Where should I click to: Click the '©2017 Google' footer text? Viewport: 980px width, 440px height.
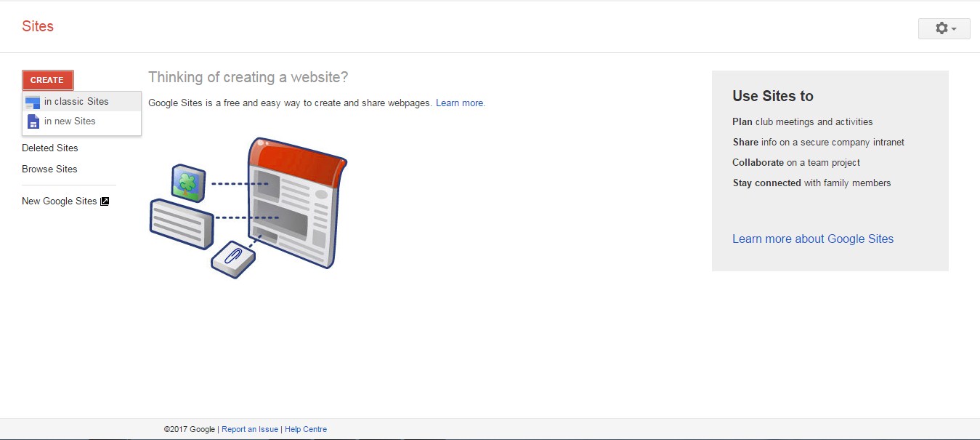tap(190, 429)
